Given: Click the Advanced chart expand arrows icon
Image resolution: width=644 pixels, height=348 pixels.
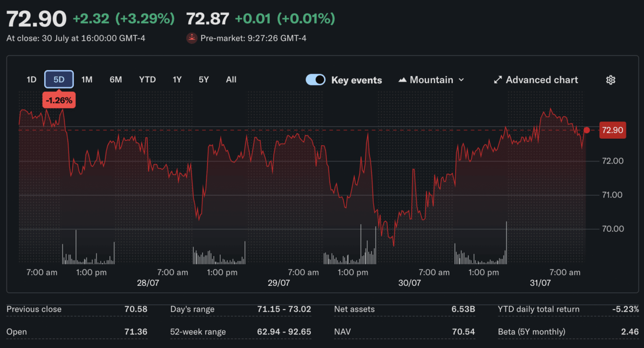Looking at the screenshot, I should [498, 80].
